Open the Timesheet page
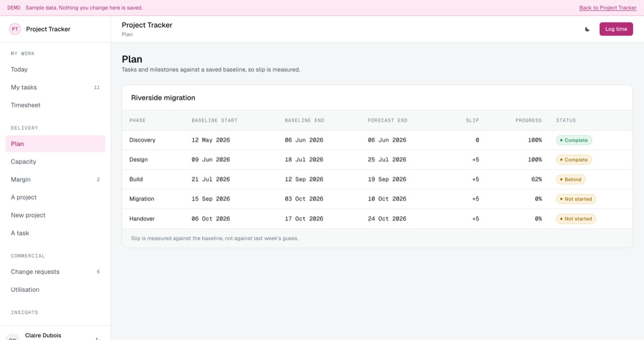Image resolution: width=644 pixels, height=340 pixels. 55,105
